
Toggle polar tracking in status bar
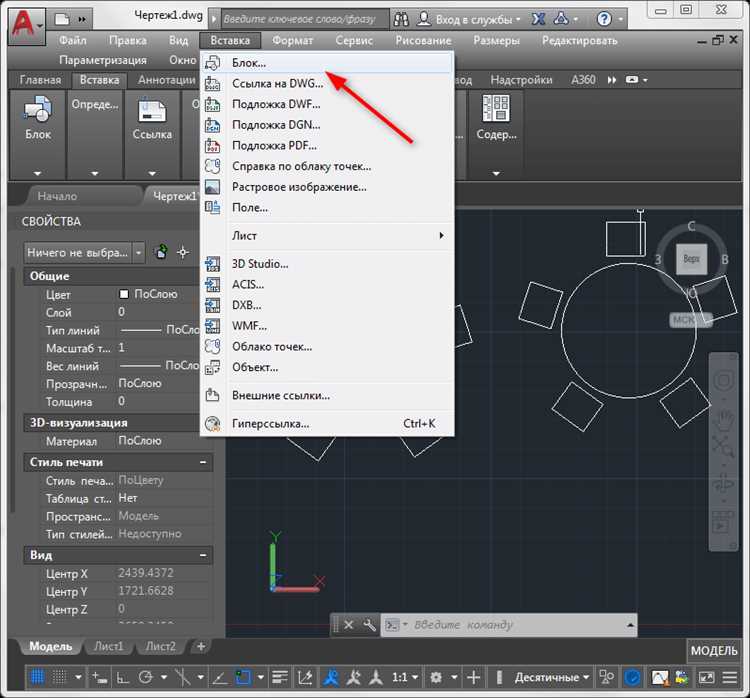click(145, 677)
